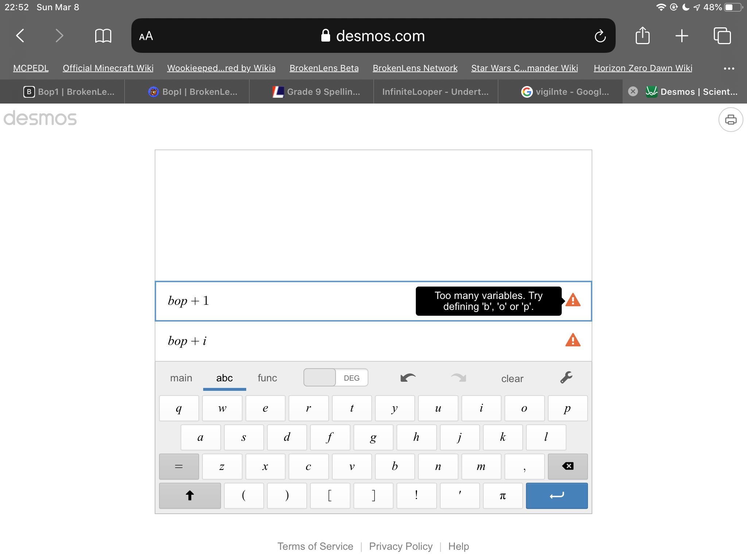Open the MCPEDL bookmark

(31, 68)
